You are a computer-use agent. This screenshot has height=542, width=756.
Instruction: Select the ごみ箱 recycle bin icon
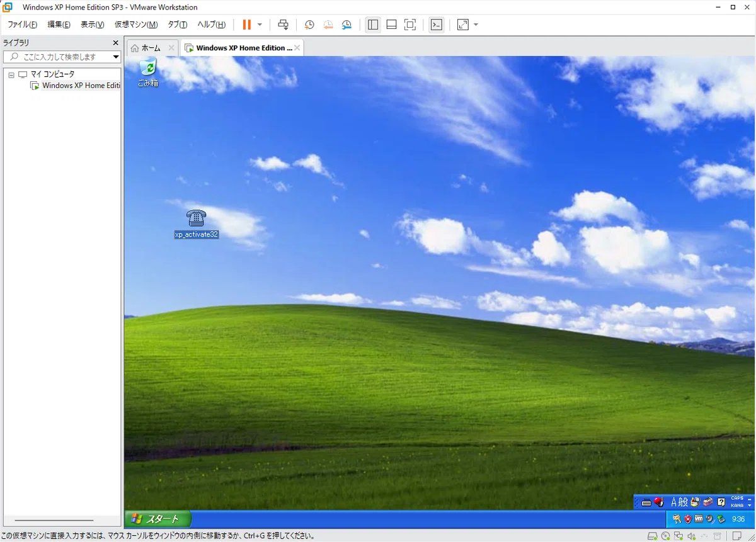pyautogui.click(x=148, y=72)
